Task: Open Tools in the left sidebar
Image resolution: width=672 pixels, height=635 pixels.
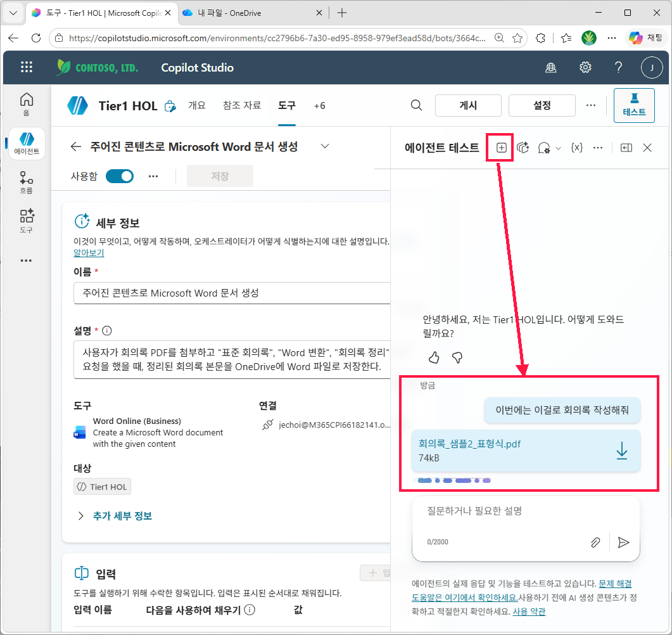Action: coord(27,221)
